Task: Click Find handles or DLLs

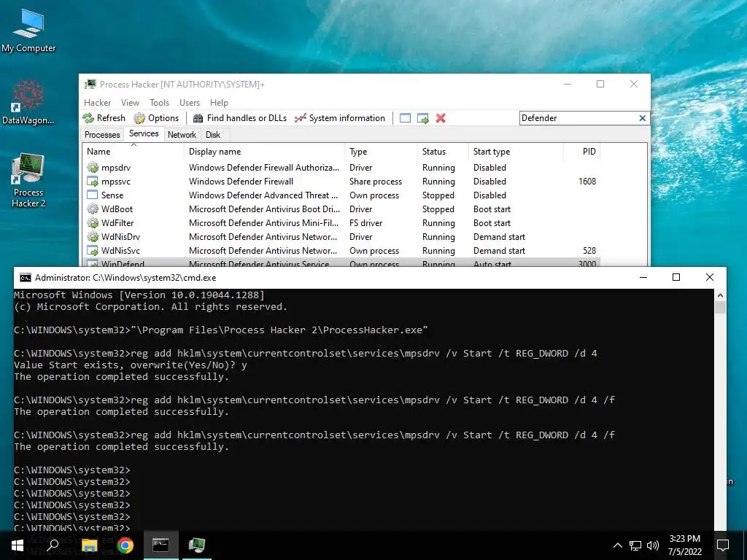Action: 239,118
